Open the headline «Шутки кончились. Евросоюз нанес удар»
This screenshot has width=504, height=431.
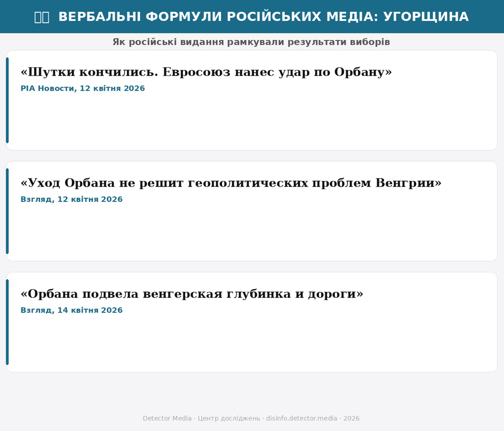pos(206,72)
